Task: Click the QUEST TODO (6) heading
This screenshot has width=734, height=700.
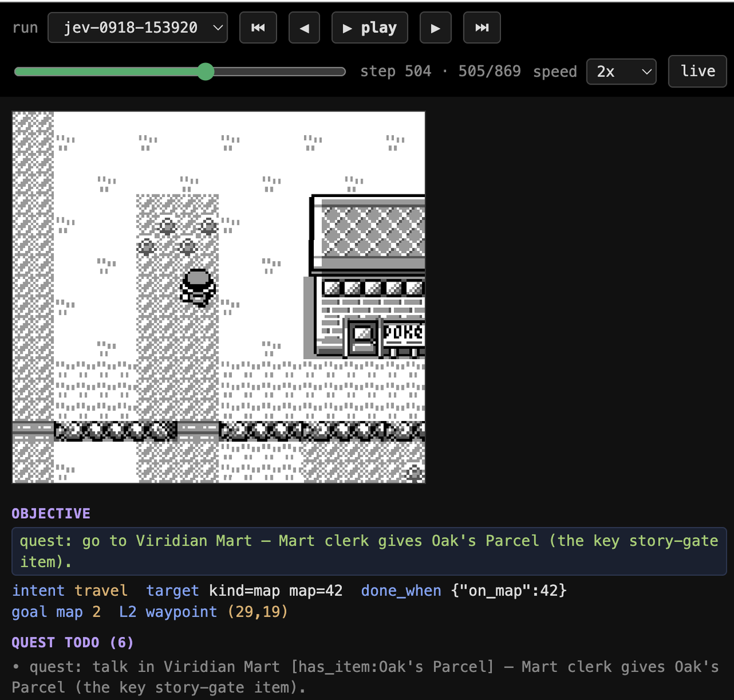Action: click(x=72, y=642)
